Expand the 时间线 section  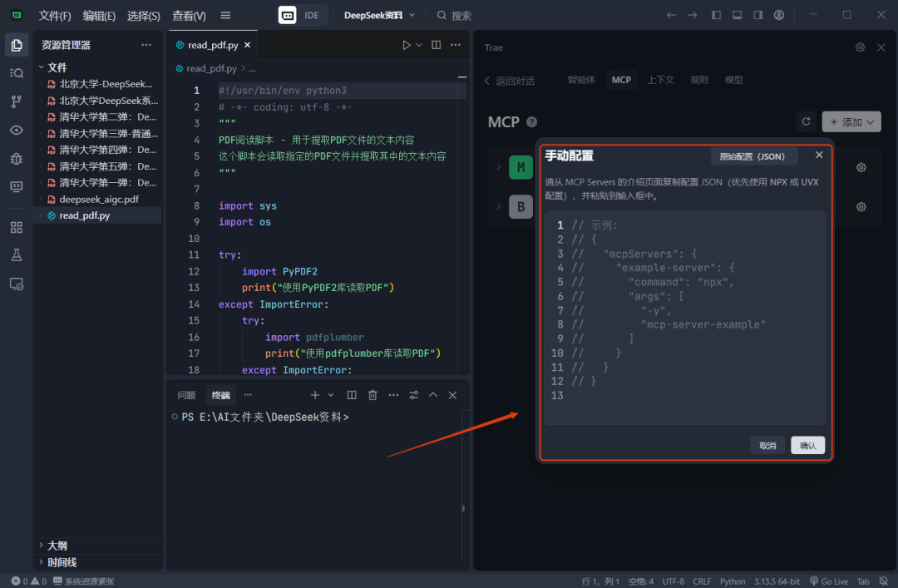(62, 562)
